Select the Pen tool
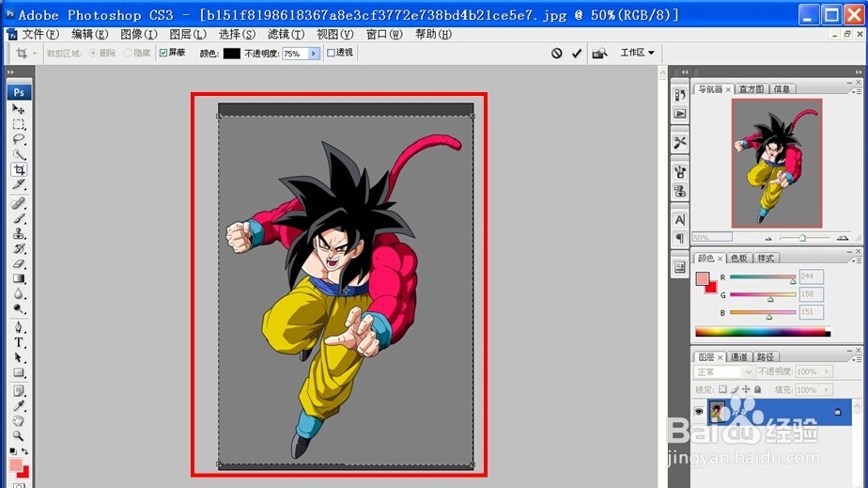 19,327
